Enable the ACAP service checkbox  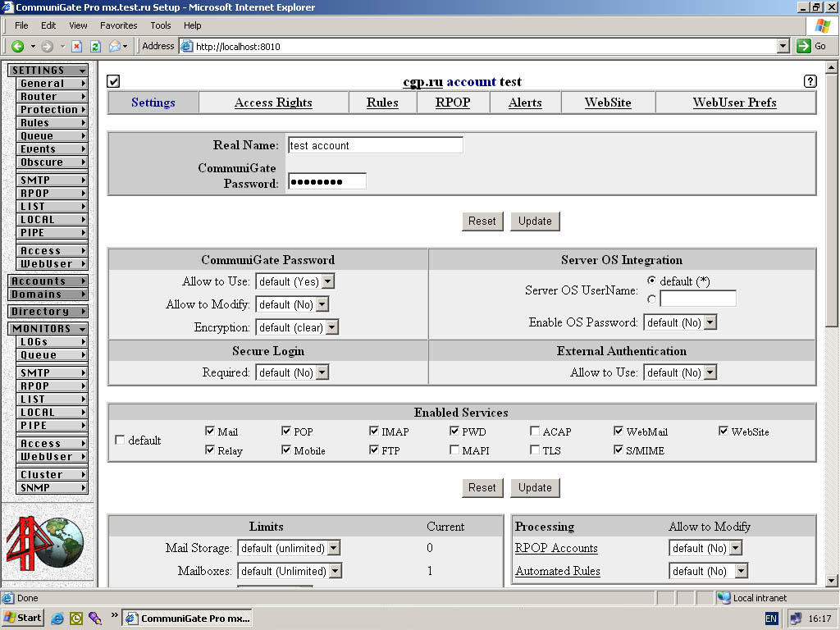(535, 431)
